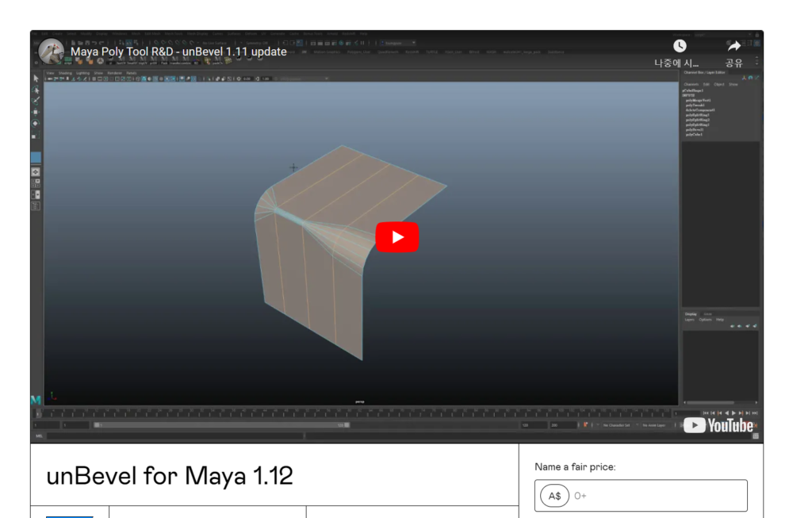Open the Shading menu in viewport panel
Viewport: 812px width, 518px height.
pos(65,73)
